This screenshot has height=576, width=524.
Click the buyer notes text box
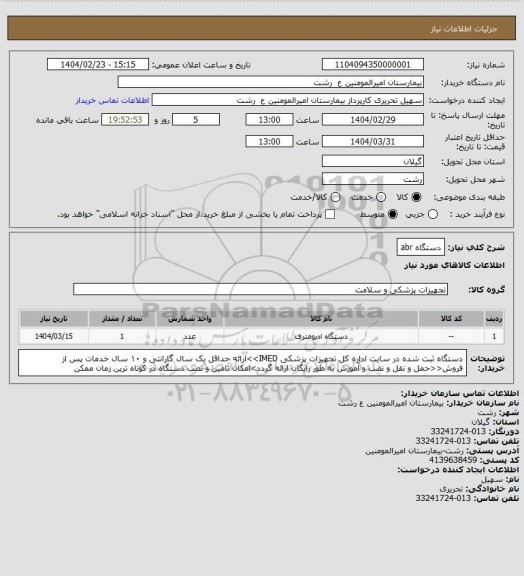point(243,363)
